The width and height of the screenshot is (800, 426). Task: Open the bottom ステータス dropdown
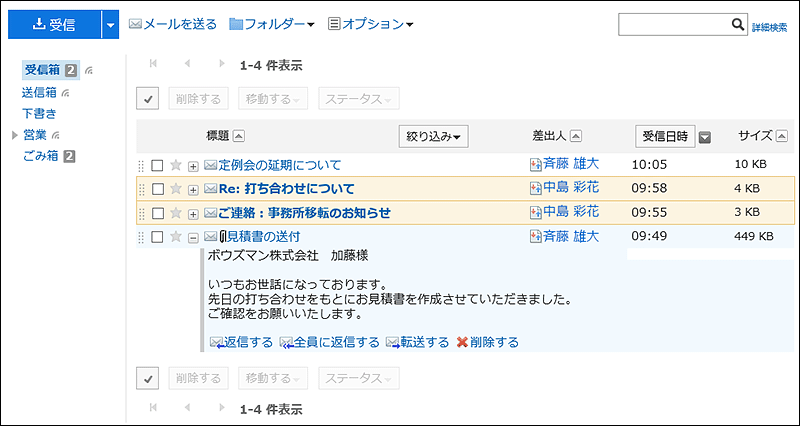point(359,379)
